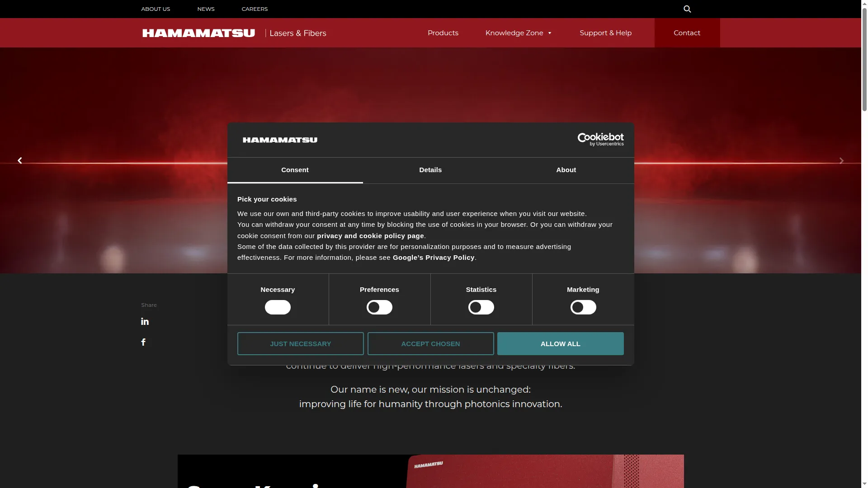Screen dimensions: 868x488
Task: Open the Cookiebot by Usercentrics logo link
Action: coord(600,140)
